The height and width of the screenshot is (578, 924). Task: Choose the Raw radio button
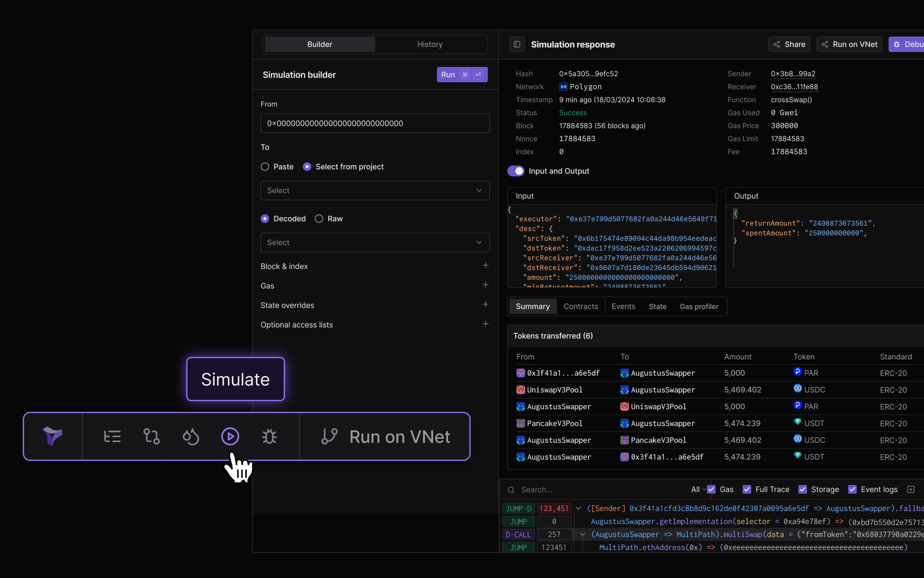click(319, 219)
